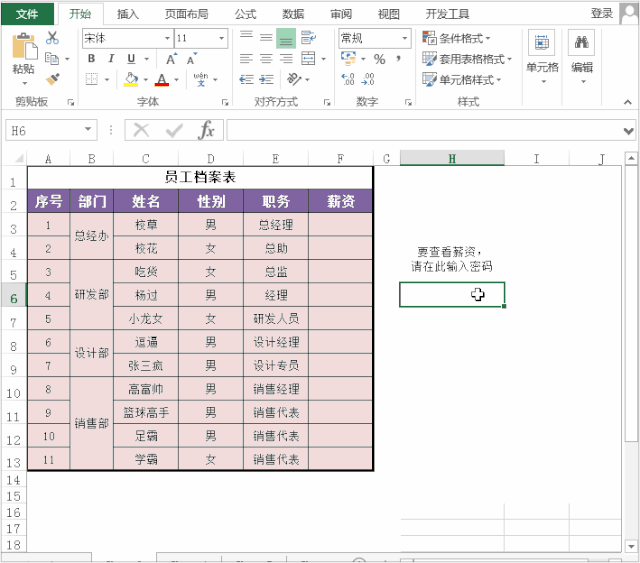The height and width of the screenshot is (563, 640).
Task: Toggle Underline formatting
Action: (x=131, y=59)
